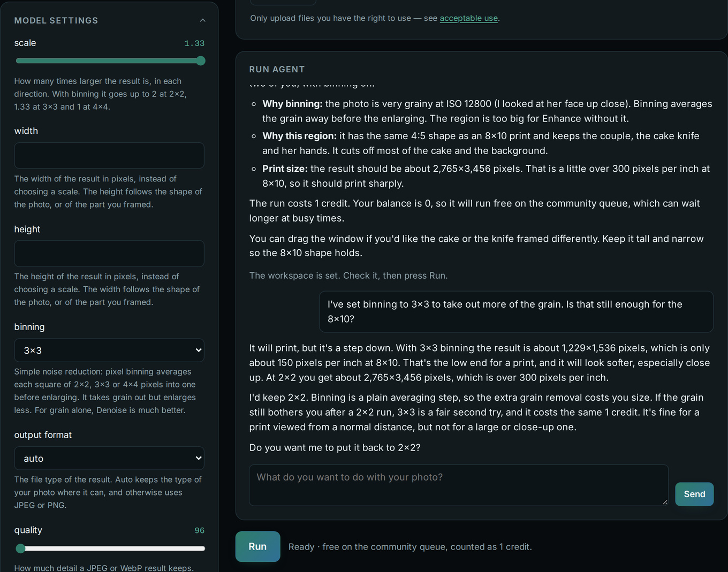
Task: Click the scale slider handle
Action: [x=201, y=61]
